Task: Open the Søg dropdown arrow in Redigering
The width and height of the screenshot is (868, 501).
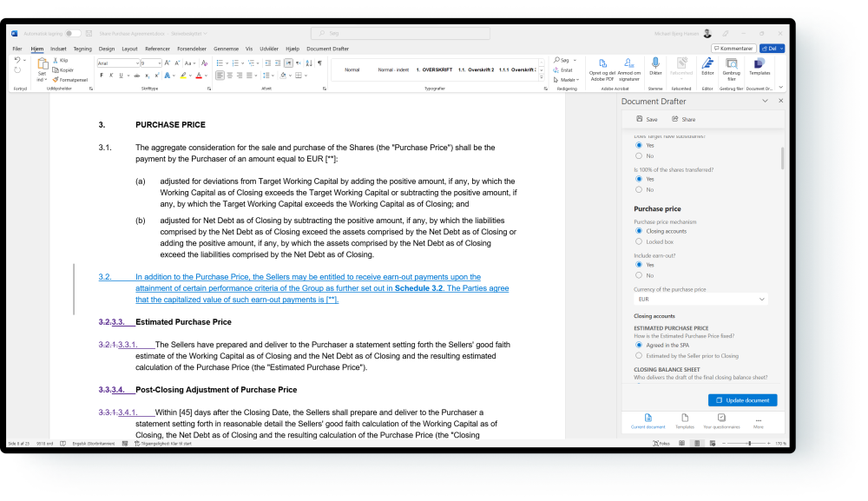Action: point(575,60)
